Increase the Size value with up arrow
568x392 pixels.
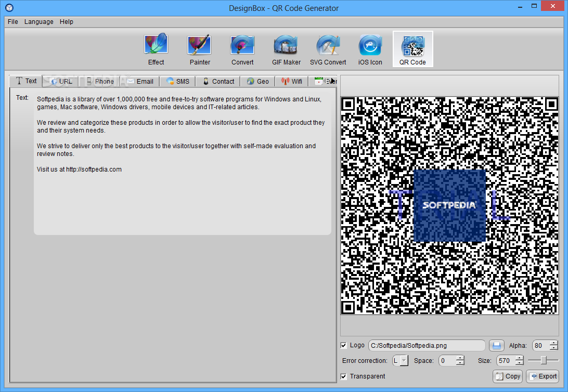[x=520, y=358]
